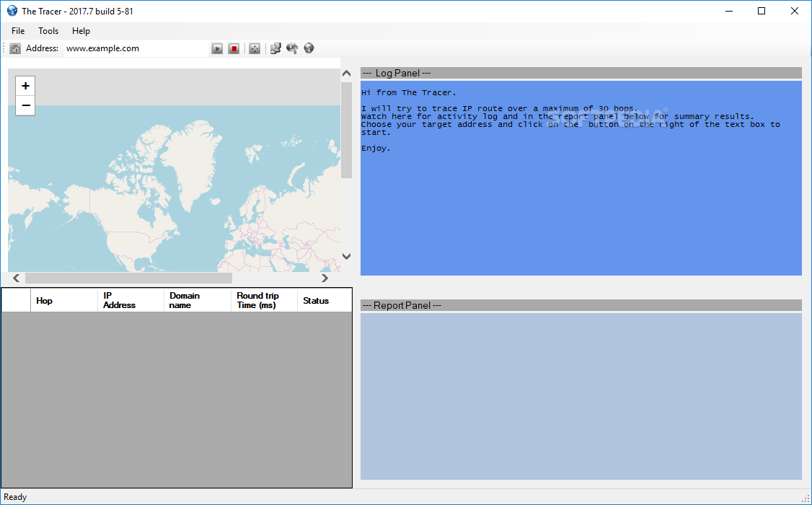The width and height of the screenshot is (812, 505).
Task: Click the Round trip Time (ms) column header
Action: pyautogui.click(x=264, y=300)
